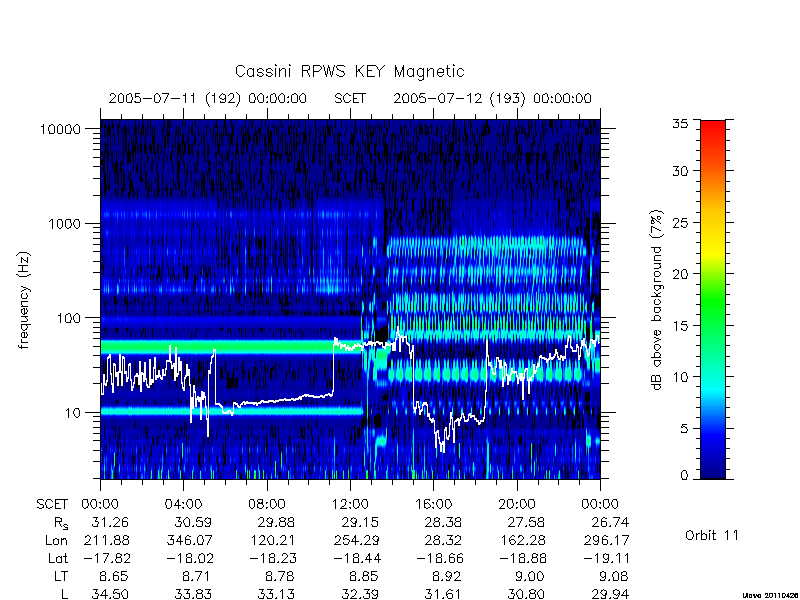The image size is (800, 600).
Task: Click the title 'Cassini RPWS KEY Magnetic'
Action: click(x=349, y=71)
